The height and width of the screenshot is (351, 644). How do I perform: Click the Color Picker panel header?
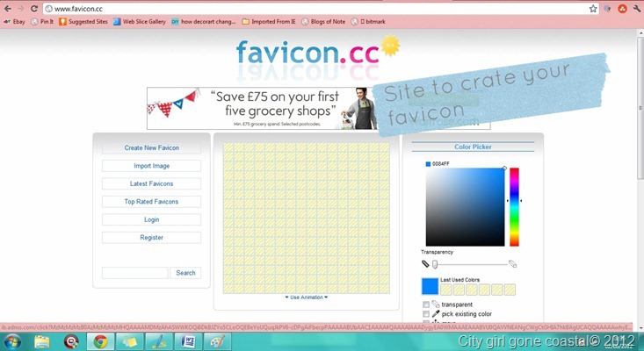point(473,147)
